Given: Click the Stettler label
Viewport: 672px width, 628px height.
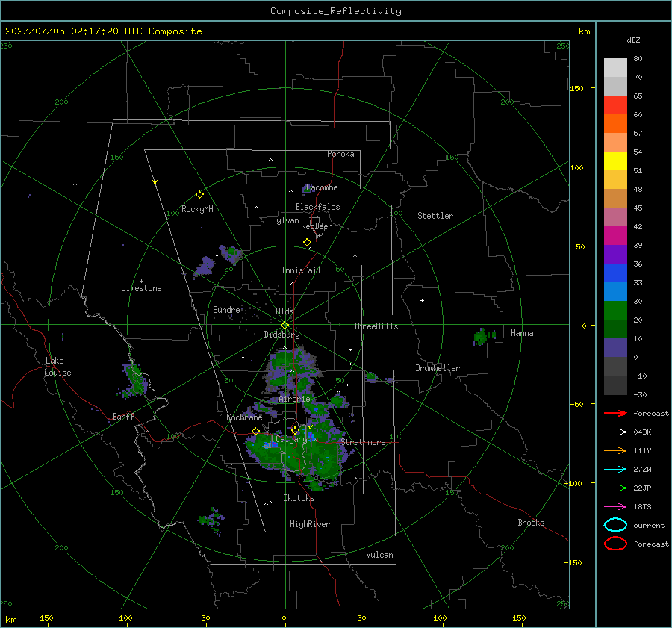Looking at the screenshot, I should 435,216.
